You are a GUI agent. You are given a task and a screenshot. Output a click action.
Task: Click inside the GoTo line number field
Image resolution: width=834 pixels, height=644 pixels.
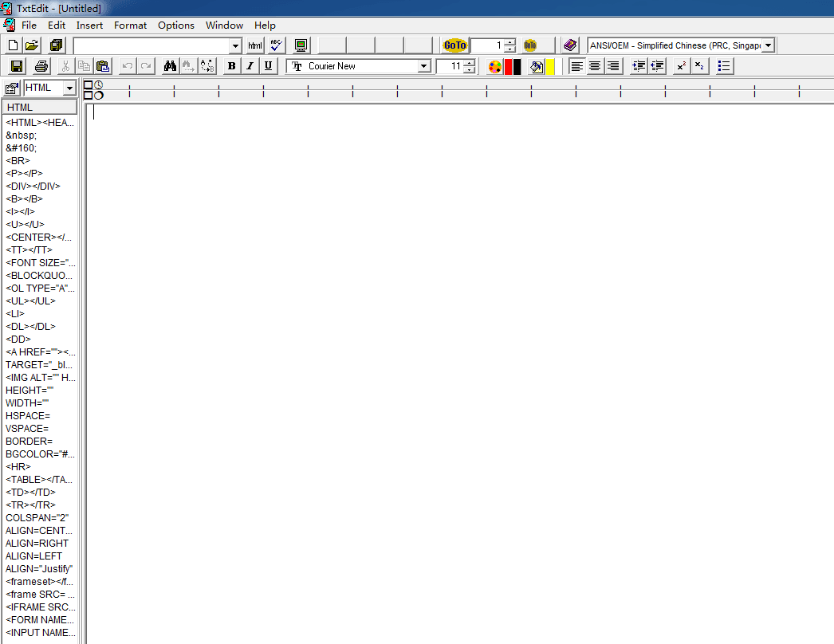[x=487, y=45]
